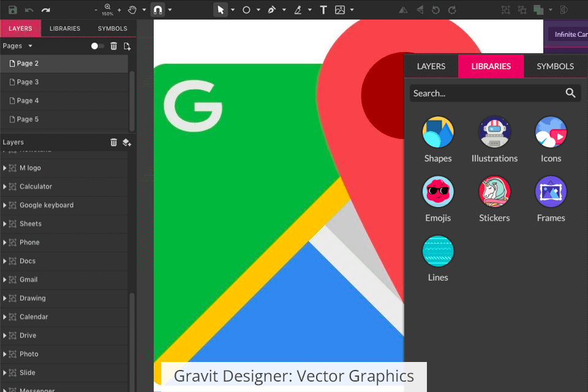588x392 pixels.
Task: Click the Layers section trash icon
Action: coord(114,142)
